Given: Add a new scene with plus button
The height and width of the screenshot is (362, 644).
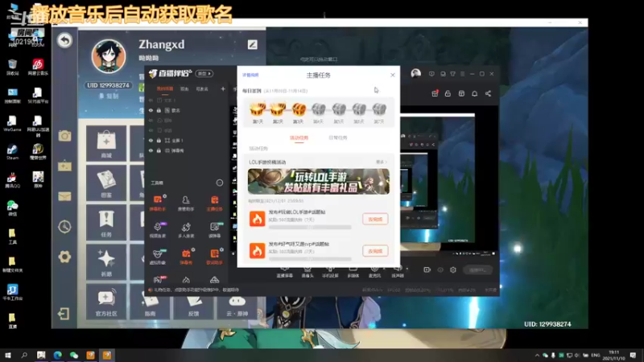Looking at the screenshot, I should tap(223, 88).
